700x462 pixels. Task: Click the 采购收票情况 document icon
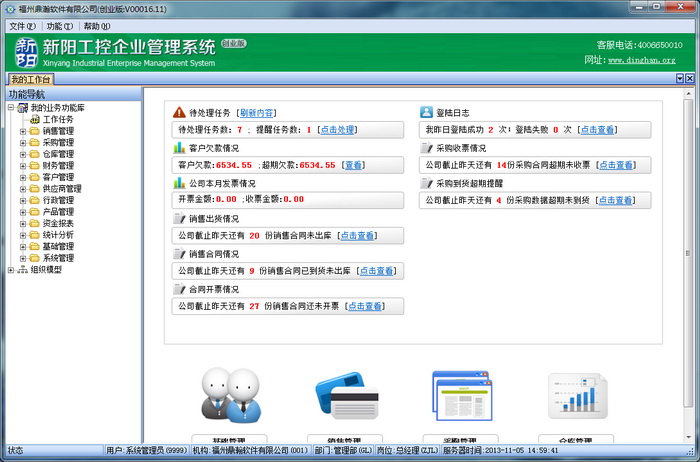tap(426, 147)
